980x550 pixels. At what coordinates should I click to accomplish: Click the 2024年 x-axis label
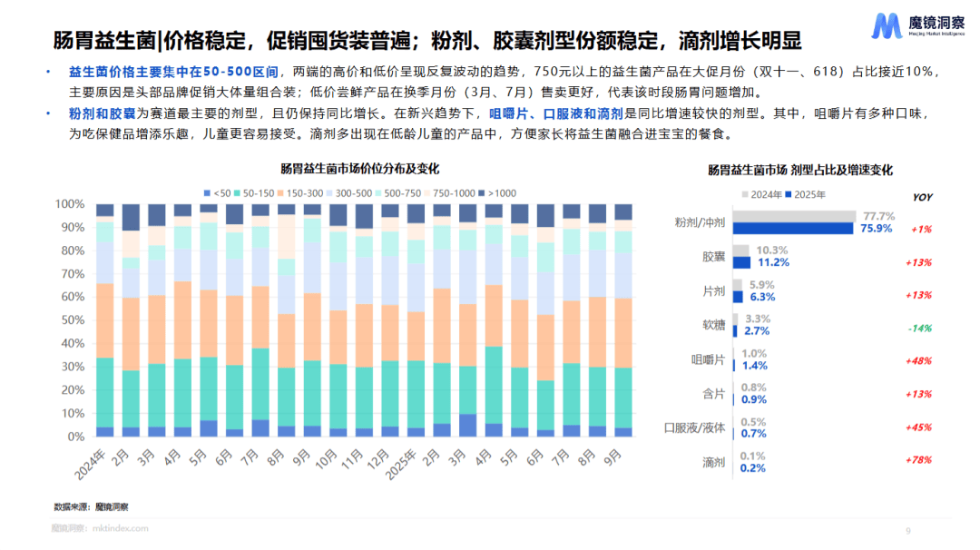90,465
